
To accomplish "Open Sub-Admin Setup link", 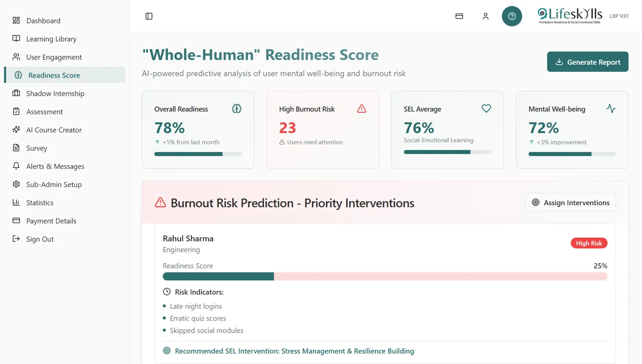I will coord(65,184).
